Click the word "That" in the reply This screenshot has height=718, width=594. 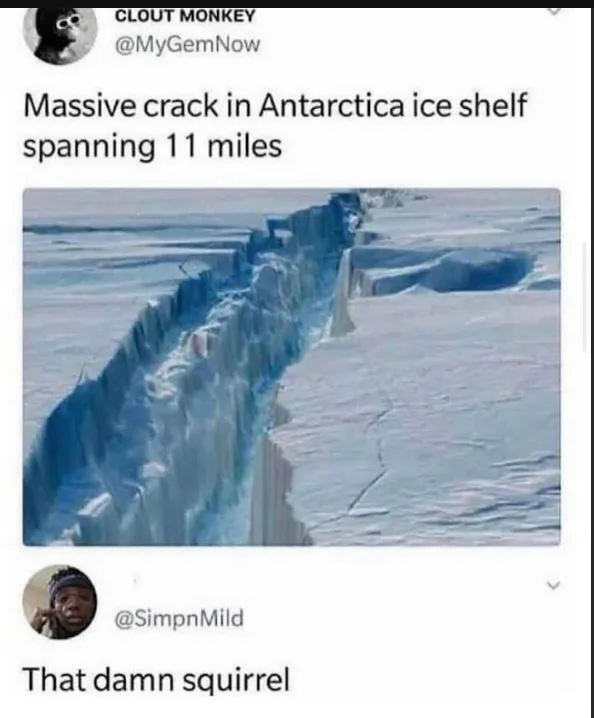pyautogui.click(x=55, y=680)
